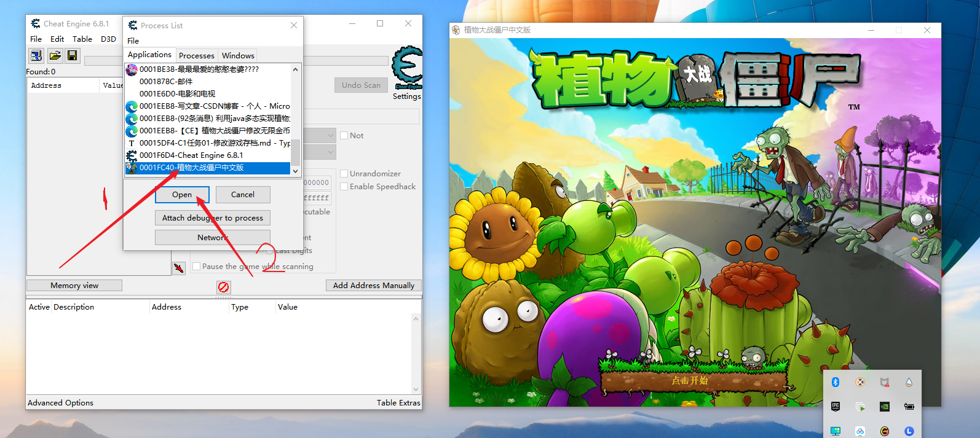Click the Epic Games tray icon
Screen dimensions: 980x438
coord(836,407)
